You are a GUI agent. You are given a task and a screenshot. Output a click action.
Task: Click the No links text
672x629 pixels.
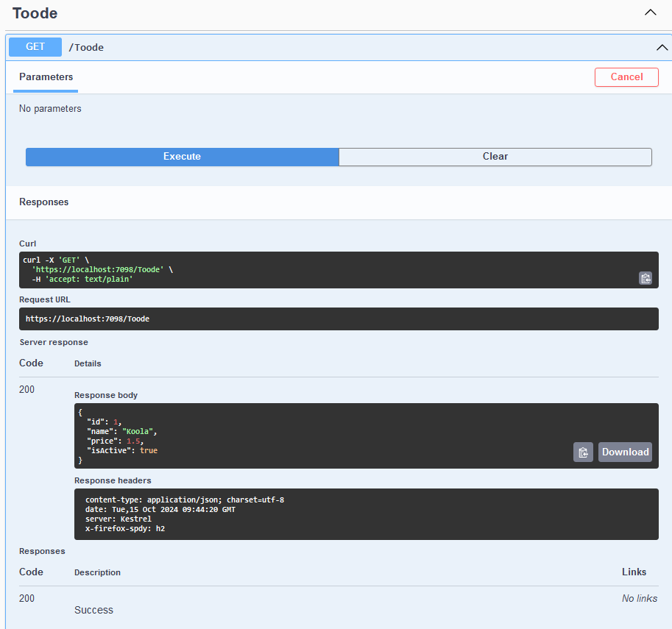640,599
